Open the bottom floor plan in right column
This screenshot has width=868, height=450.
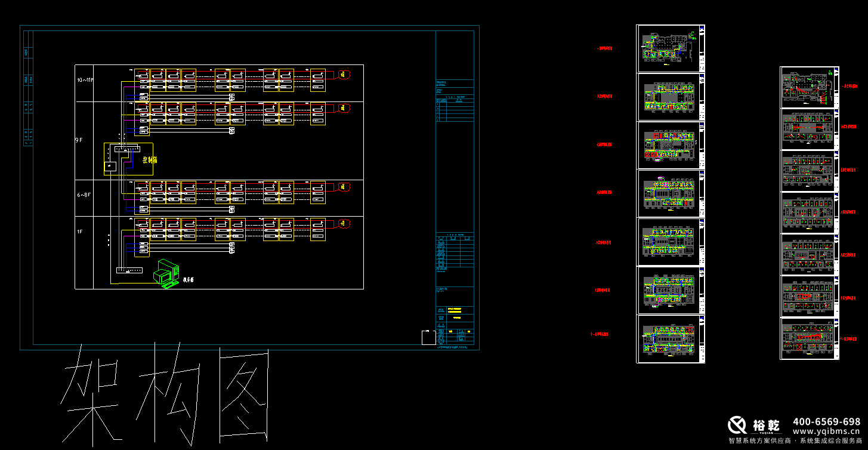pyautogui.click(x=807, y=338)
